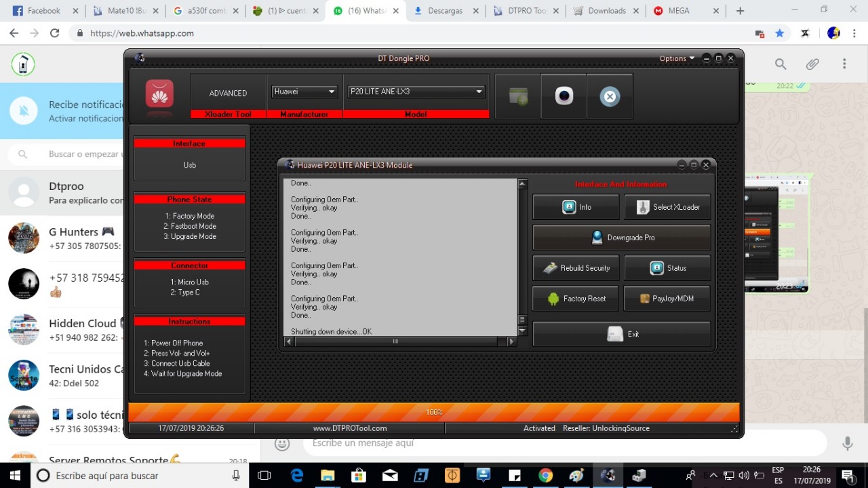The height and width of the screenshot is (488, 868).
Task: Click the round blue X icon in toolbar
Action: point(610,96)
